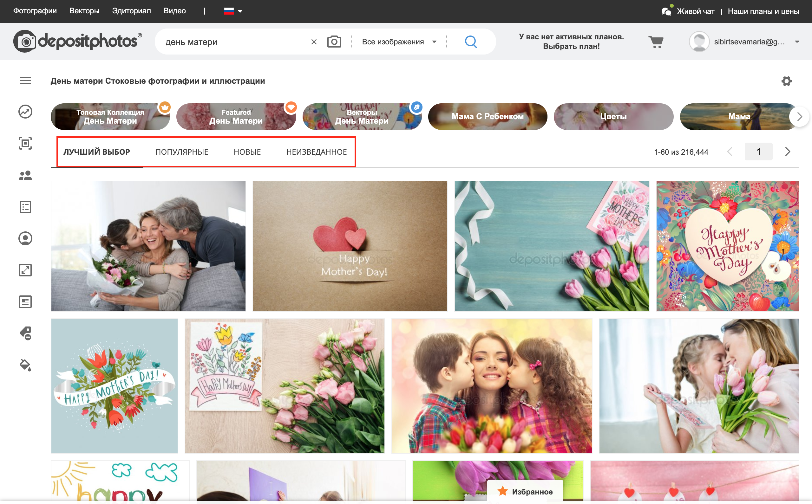Screen dimensions: 812x504
Task: Go to previous results page arrow
Action: [x=730, y=152]
